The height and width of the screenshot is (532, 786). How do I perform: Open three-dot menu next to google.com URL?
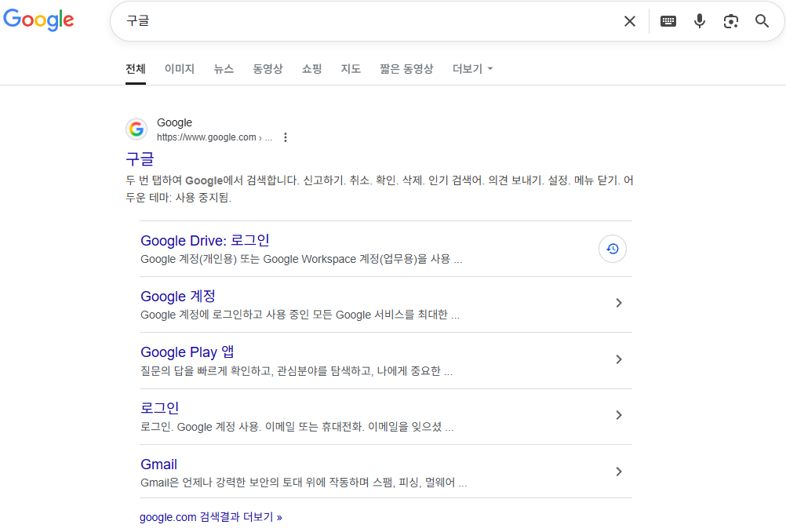(x=286, y=137)
